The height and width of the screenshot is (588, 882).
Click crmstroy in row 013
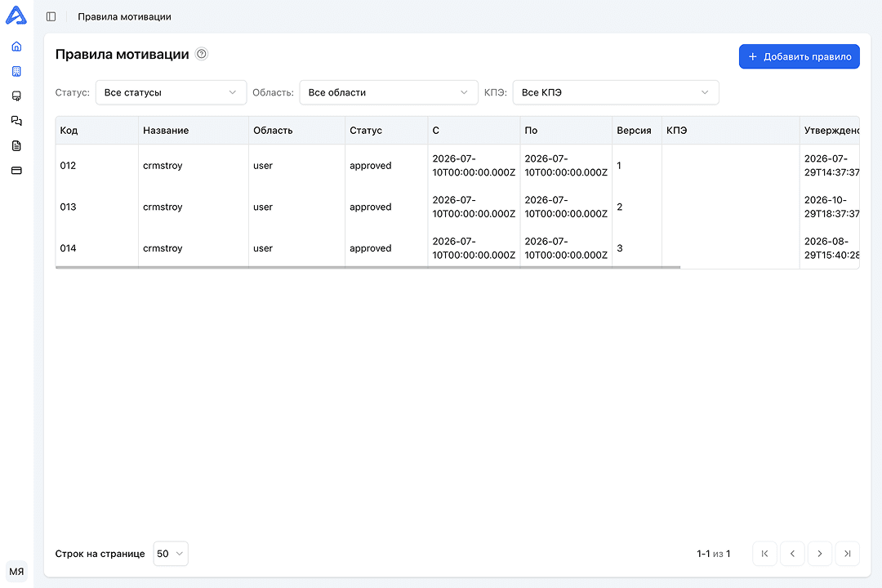point(163,207)
